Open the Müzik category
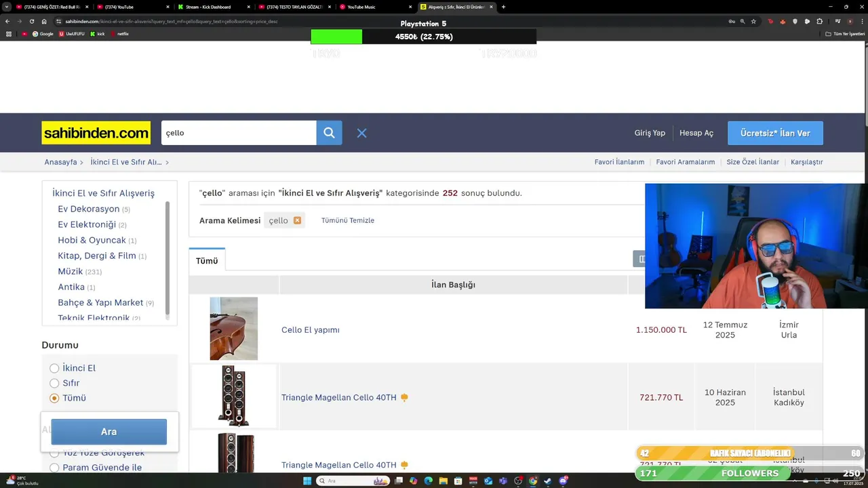The height and width of the screenshot is (488, 868). [x=70, y=271]
